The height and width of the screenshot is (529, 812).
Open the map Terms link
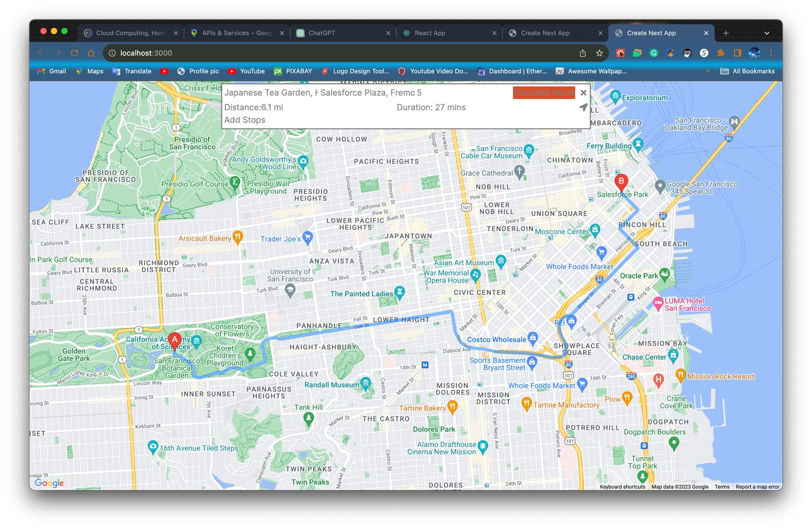(722, 487)
